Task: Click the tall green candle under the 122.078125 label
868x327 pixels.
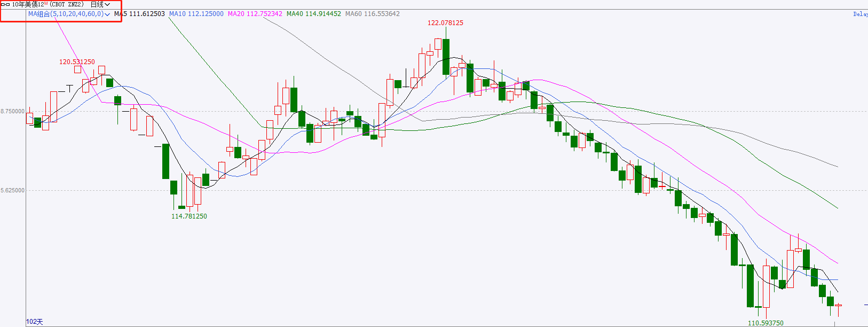Action: coord(446,57)
